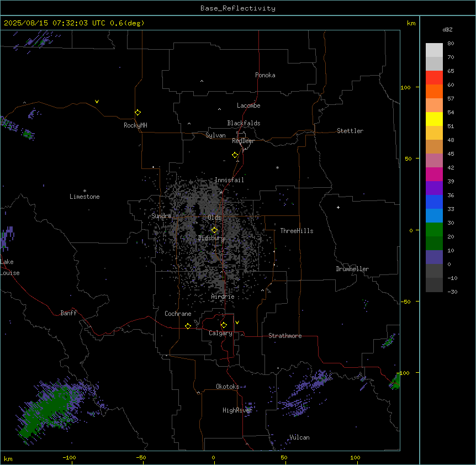Click the Sundre label
Image resolution: width=476 pixels, height=465 pixels.
(161, 216)
